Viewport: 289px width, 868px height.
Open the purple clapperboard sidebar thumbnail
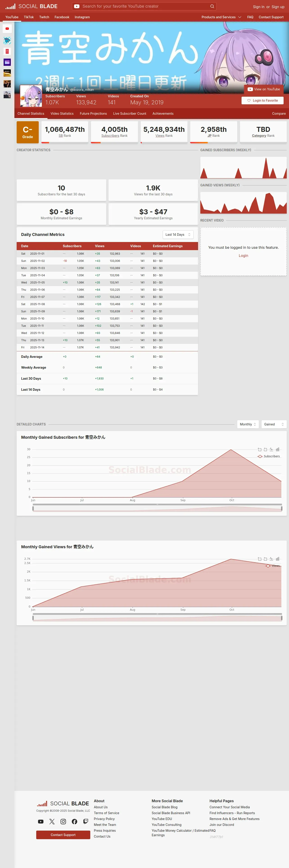coord(7,62)
